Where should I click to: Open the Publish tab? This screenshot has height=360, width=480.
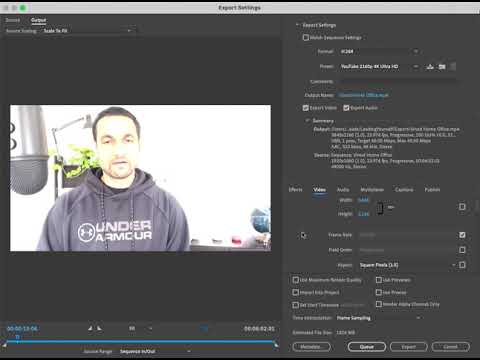coord(432,189)
